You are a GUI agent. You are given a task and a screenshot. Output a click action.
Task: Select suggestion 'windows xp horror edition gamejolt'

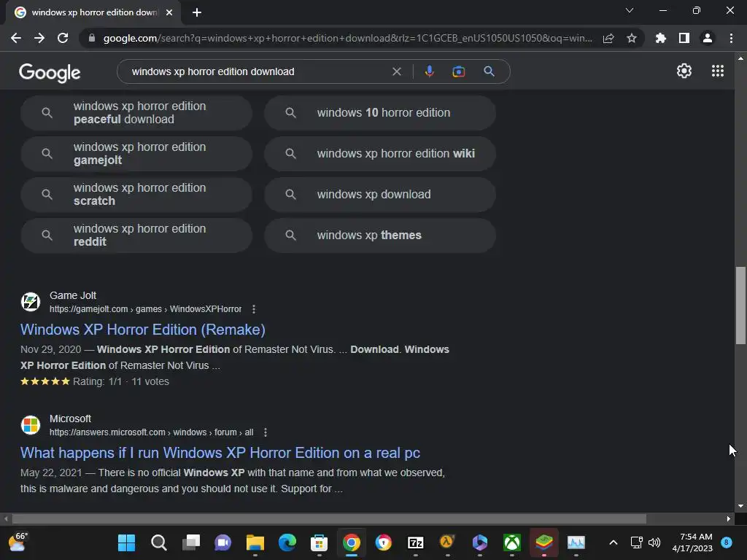(x=136, y=154)
